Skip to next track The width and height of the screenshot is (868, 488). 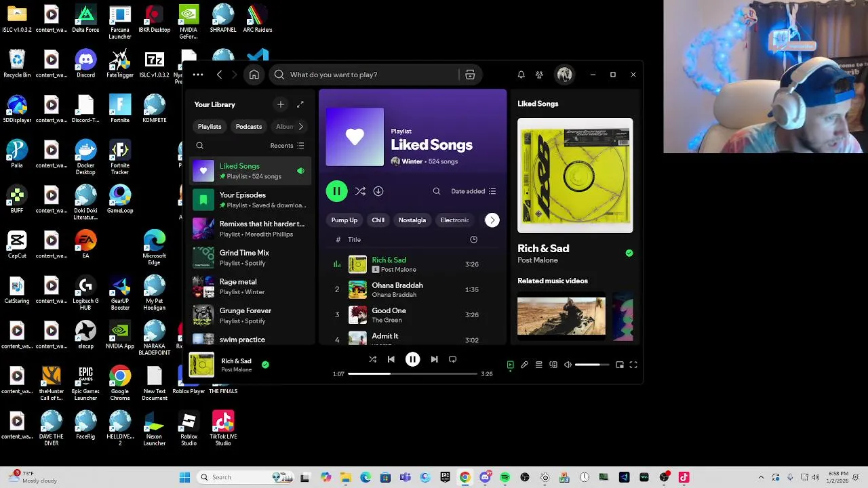click(x=434, y=359)
